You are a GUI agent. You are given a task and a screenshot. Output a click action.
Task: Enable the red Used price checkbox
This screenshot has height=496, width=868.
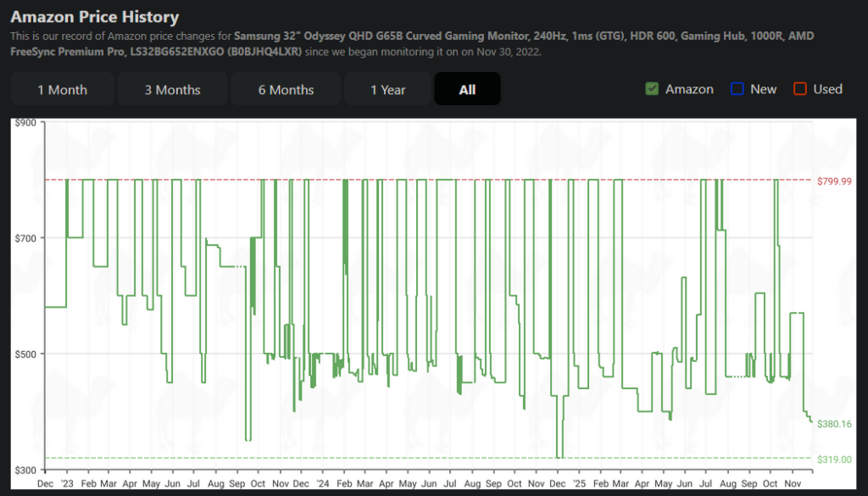(800, 89)
